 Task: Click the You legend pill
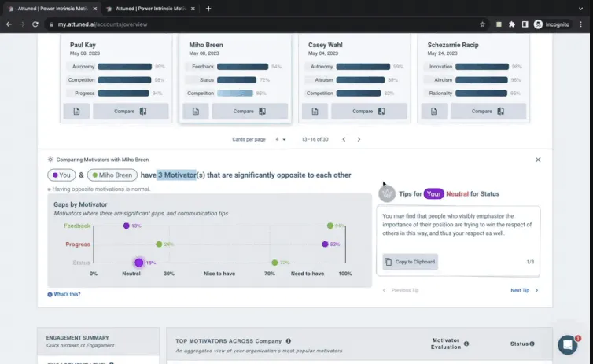[61, 175]
